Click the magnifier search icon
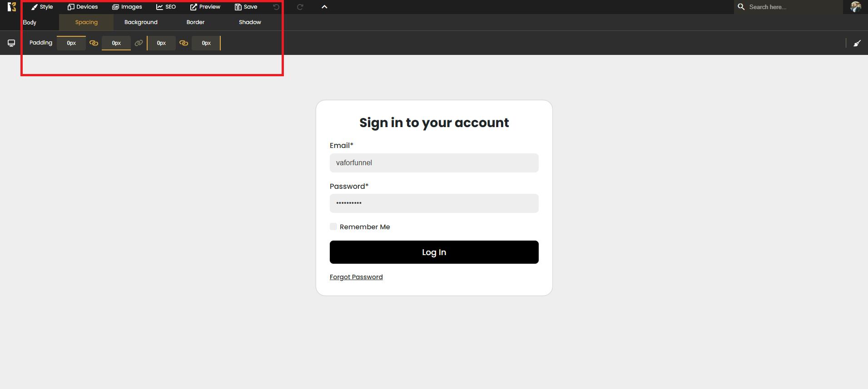The image size is (868, 389). (741, 7)
